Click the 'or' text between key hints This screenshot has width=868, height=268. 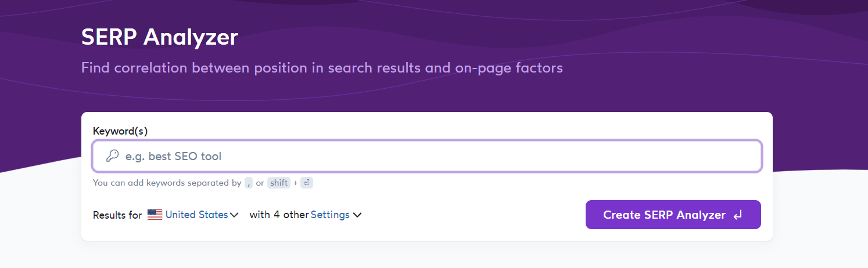(x=260, y=183)
